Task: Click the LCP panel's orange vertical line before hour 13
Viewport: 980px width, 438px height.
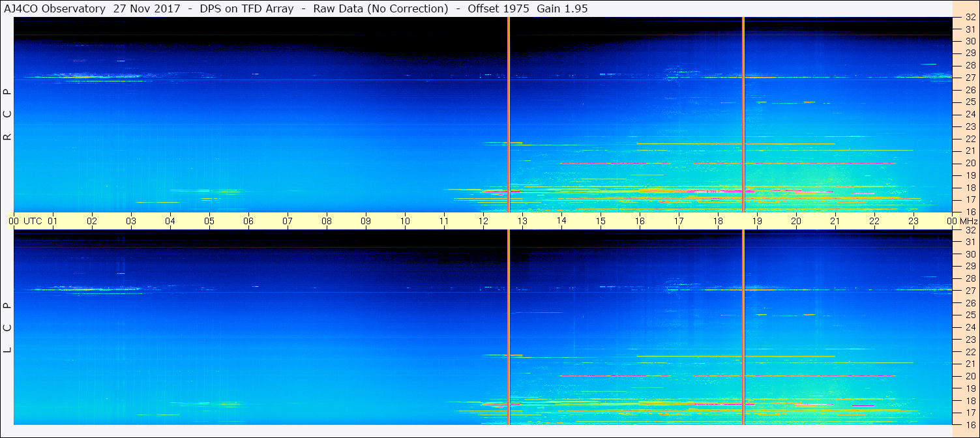Action: [x=508, y=327]
